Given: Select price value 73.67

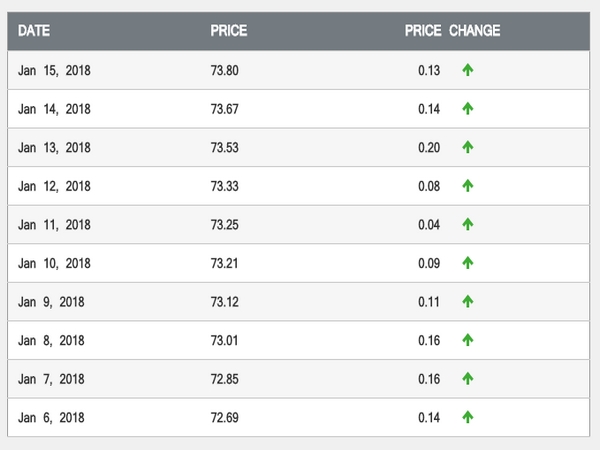Looking at the screenshot, I should (x=225, y=109).
